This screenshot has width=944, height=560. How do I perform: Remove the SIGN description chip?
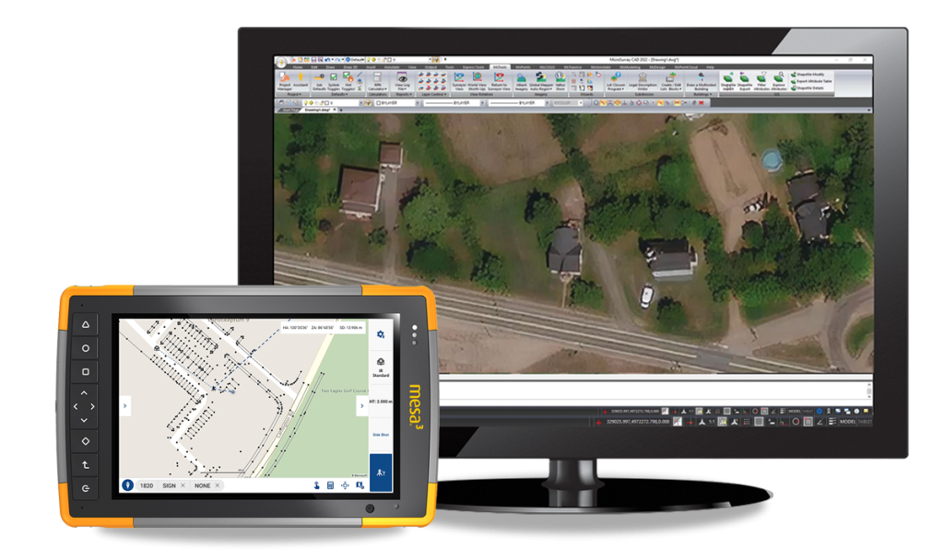point(183,484)
